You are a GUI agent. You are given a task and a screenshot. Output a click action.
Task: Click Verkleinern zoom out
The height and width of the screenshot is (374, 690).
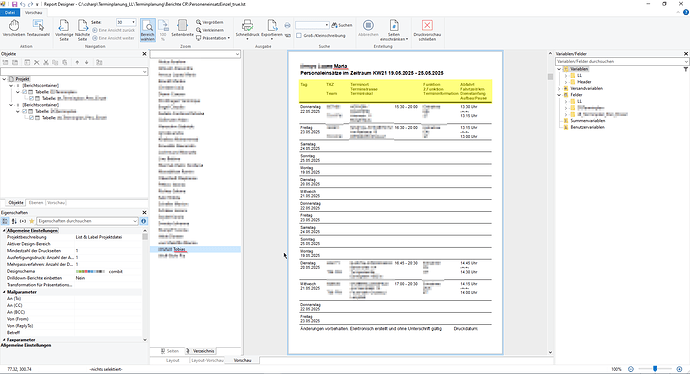click(210, 30)
